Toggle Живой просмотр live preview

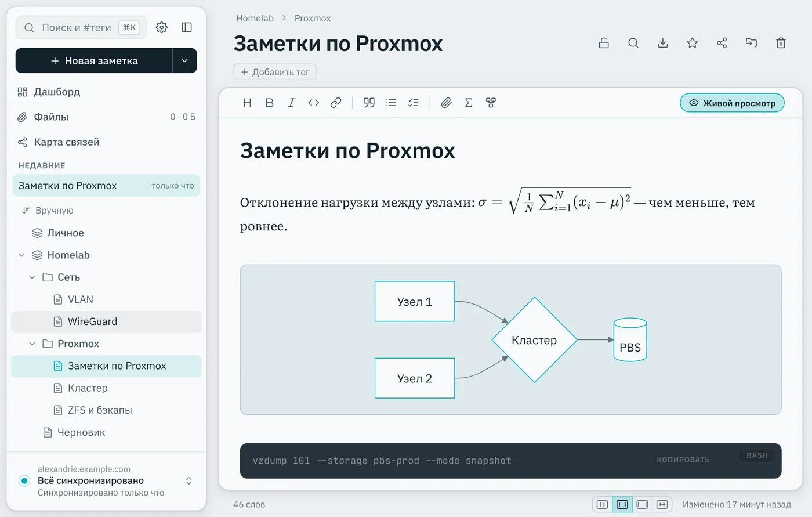pos(732,103)
